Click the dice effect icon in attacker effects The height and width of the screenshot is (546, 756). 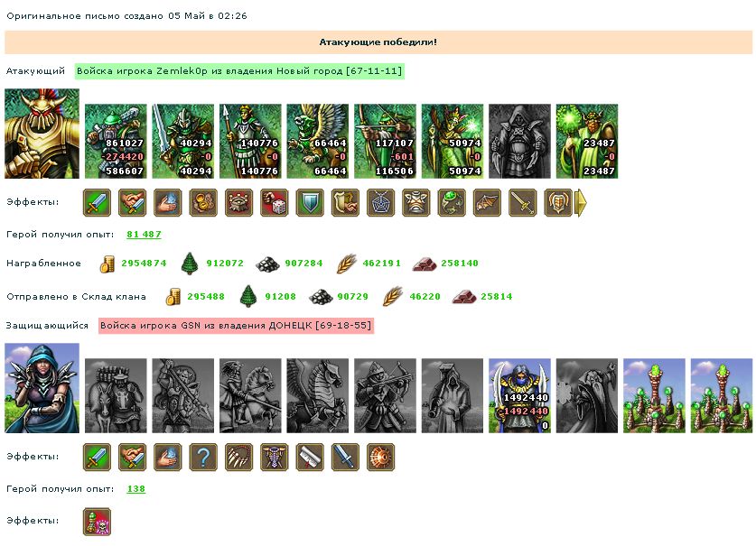pos(275,202)
